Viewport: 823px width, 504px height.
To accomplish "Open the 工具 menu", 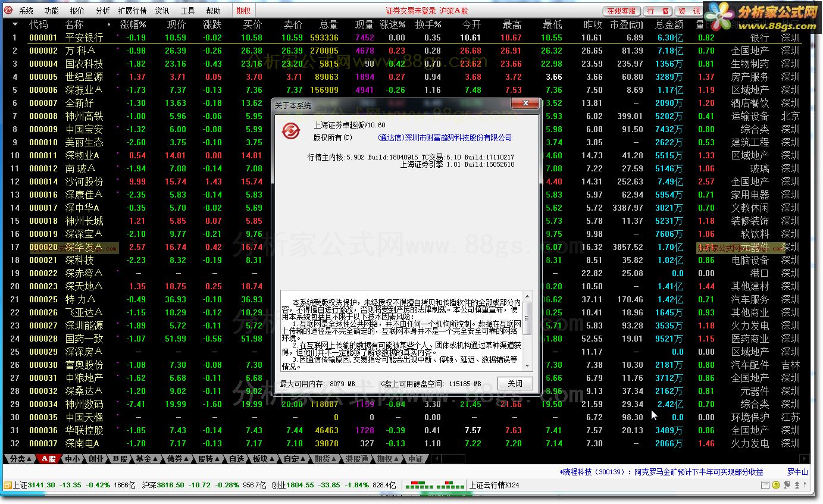I will (x=187, y=11).
